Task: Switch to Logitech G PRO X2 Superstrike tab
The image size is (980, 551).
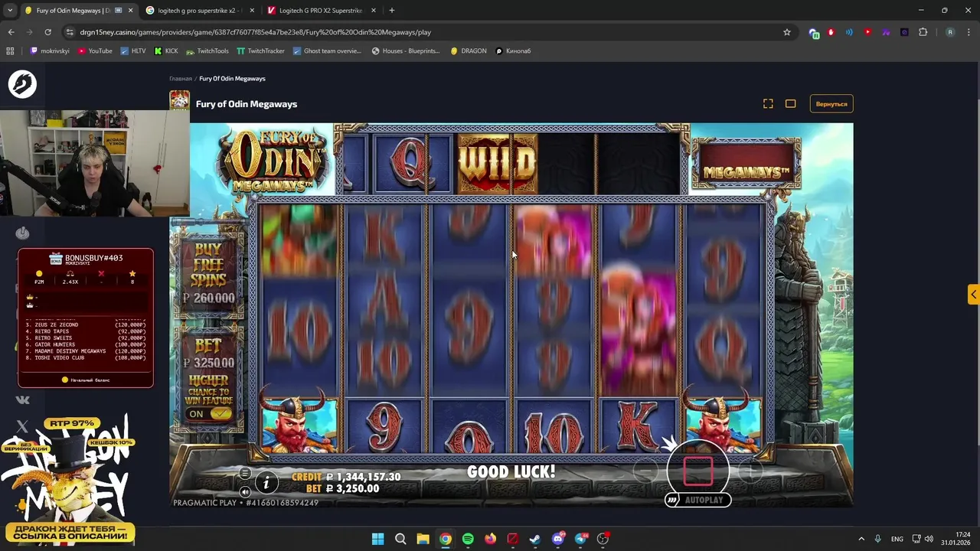Action: click(x=320, y=11)
